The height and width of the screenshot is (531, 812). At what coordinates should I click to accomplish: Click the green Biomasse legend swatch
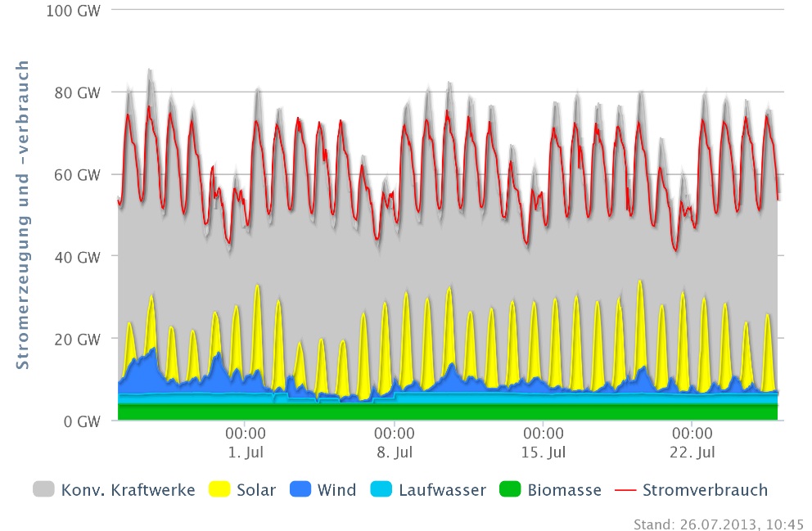[x=511, y=490]
